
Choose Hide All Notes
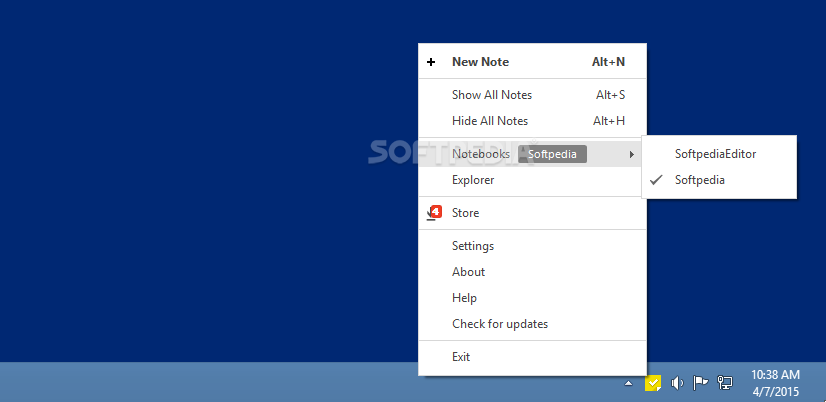[532, 121]
